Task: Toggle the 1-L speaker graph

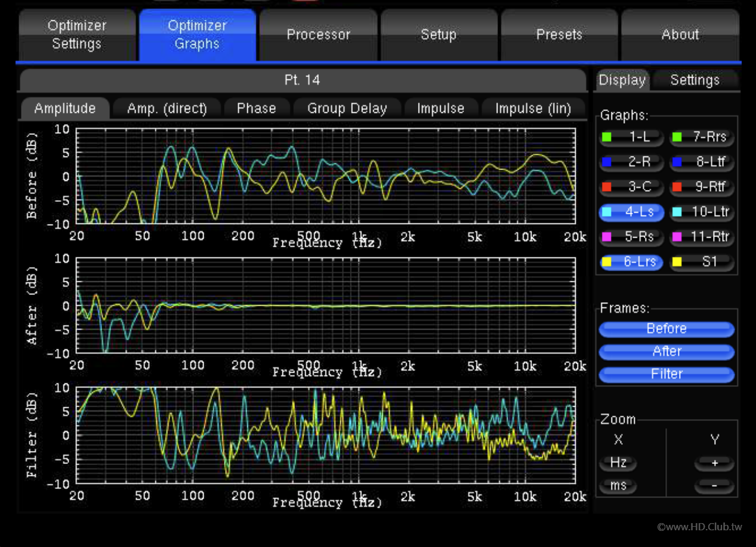Action: [631, 137]
